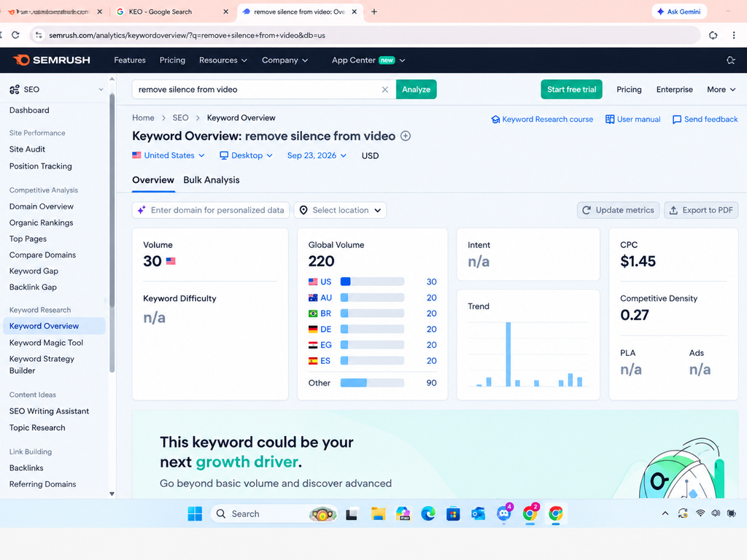Change Desktop device dropdown
Image resolution: width=747 pixels, height=560 pixels.
[x=246, y=155]
